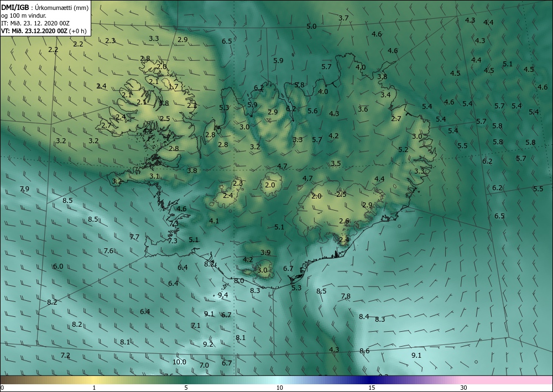
Task: Click the color scale label '10'
Action: pos(279,388)
